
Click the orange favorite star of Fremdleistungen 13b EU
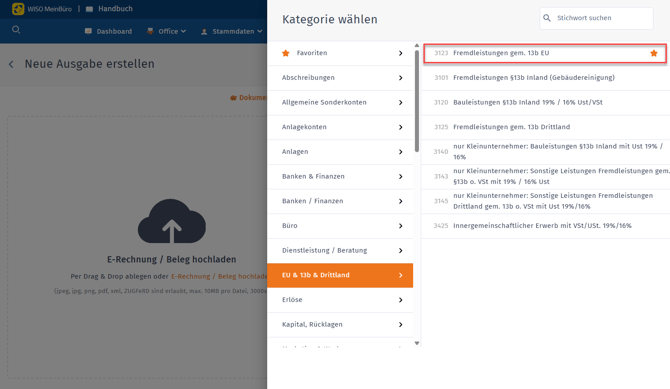(653, 53)
